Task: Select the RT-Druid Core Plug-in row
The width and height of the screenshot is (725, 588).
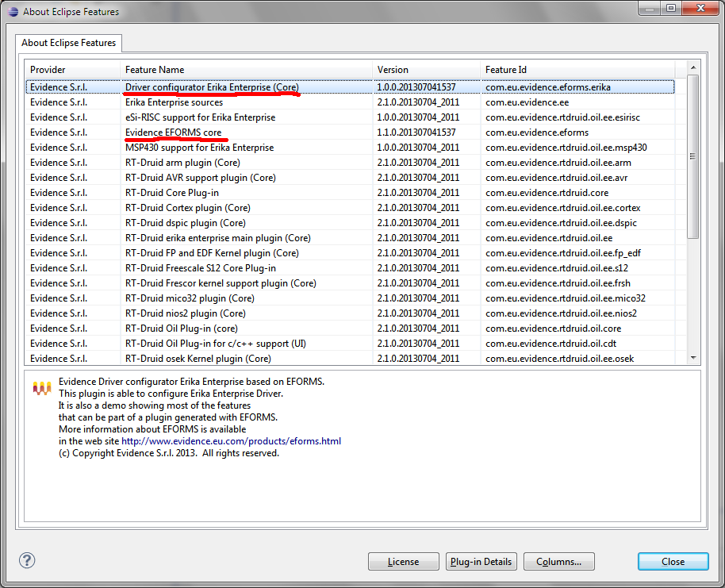Action: tap(350, 193)
